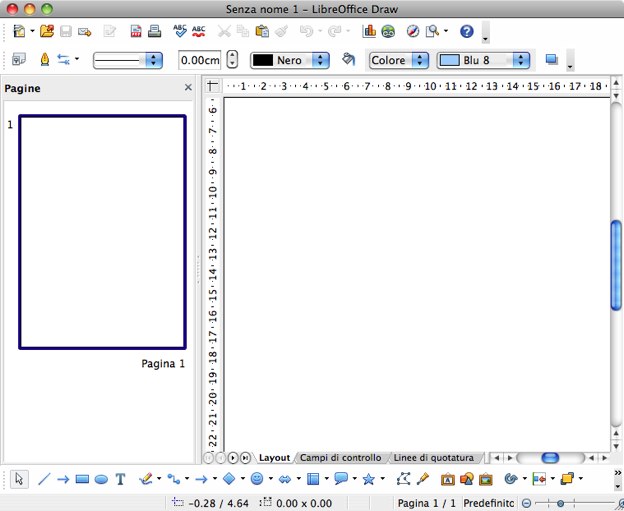The height and width of the screenshot is (511, 624).
Task: Click the Arrow style icon
Action: (x=63, y=60)
